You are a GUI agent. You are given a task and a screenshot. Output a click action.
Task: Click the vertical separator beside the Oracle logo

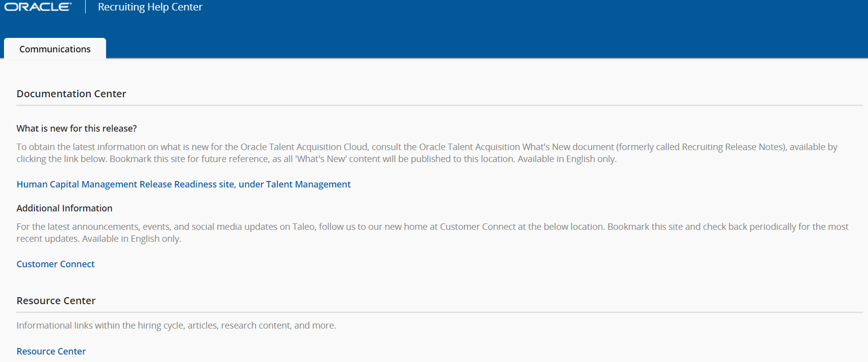click(x=86, y=7)
